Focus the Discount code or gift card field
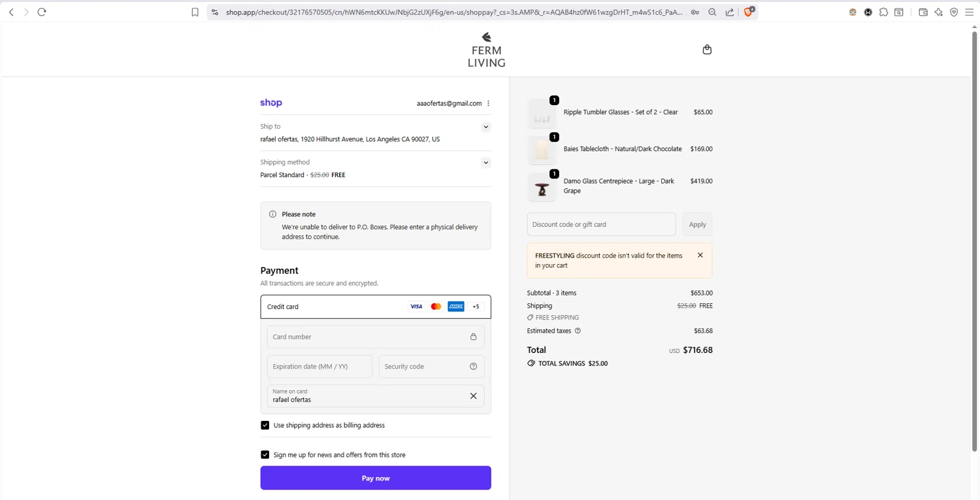 click(x=601, y=224)
